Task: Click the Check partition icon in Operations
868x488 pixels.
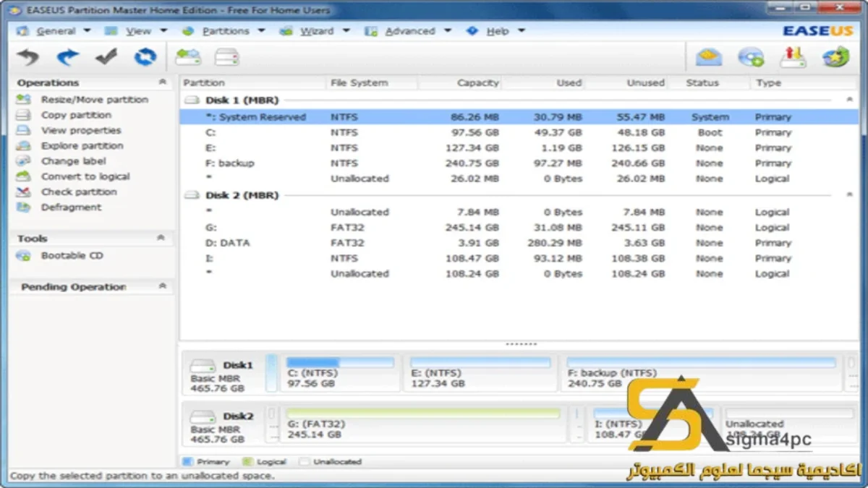Action: pos(24,192)
